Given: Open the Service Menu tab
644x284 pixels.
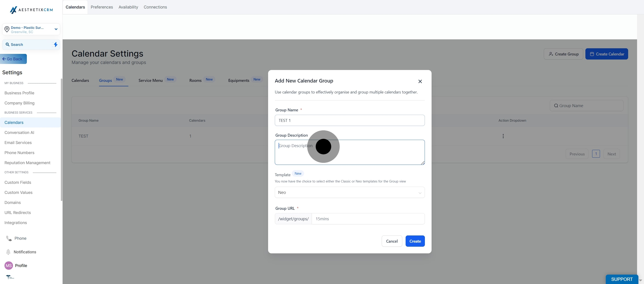Looking at the screenshot, I should pos(150,81).
